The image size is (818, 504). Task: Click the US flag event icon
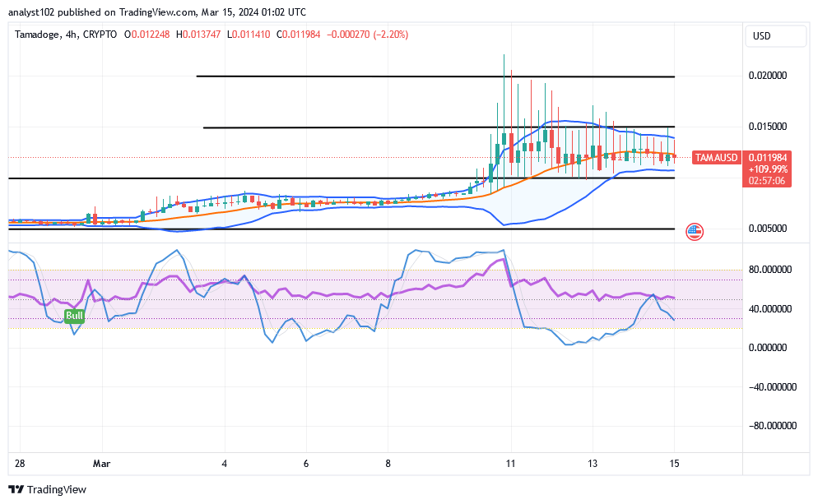click(695, 231)
